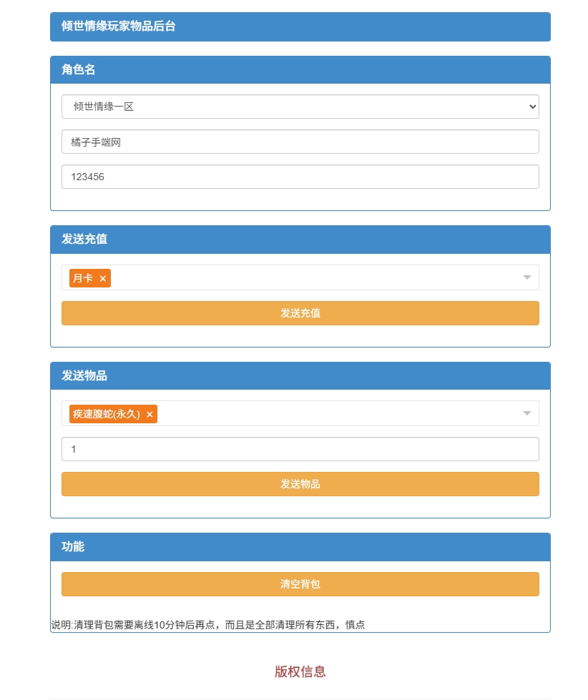Focus the 123456 input field

pos(300,177)
